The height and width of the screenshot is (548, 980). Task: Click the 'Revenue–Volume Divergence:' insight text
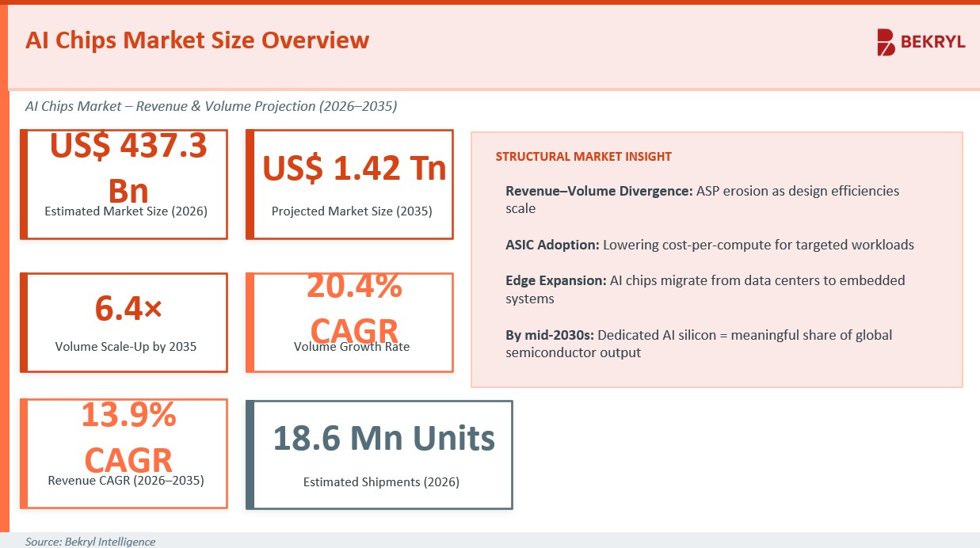[703, 200]
